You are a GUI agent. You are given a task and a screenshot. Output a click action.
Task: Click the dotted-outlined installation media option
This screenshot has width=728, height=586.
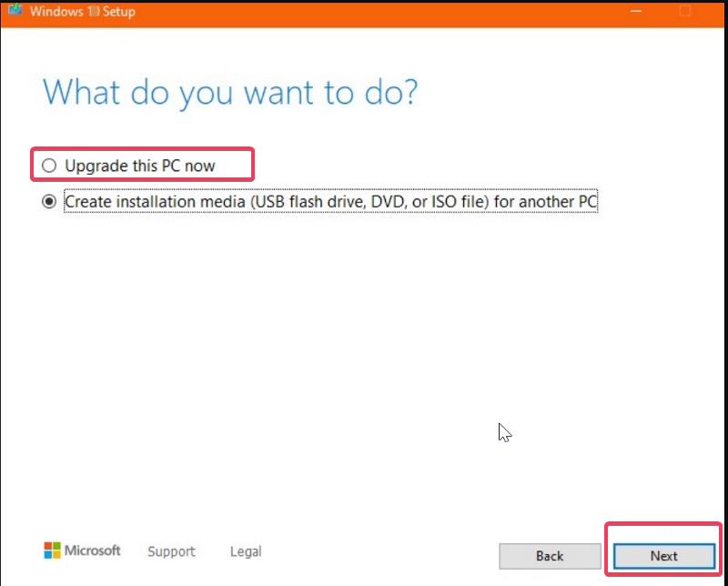pos(328,201)
